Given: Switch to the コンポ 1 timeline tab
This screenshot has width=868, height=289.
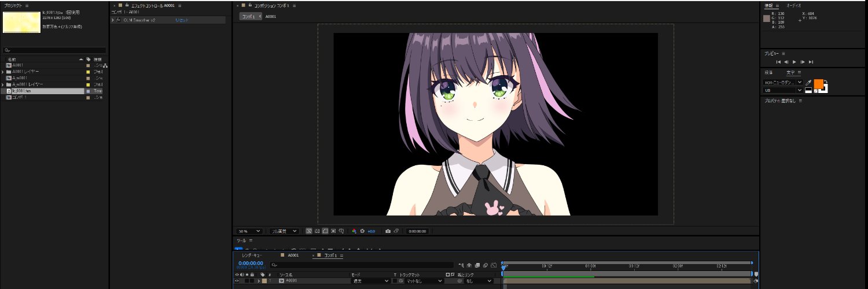Looking at the screenshot, I should coord(330,255).
